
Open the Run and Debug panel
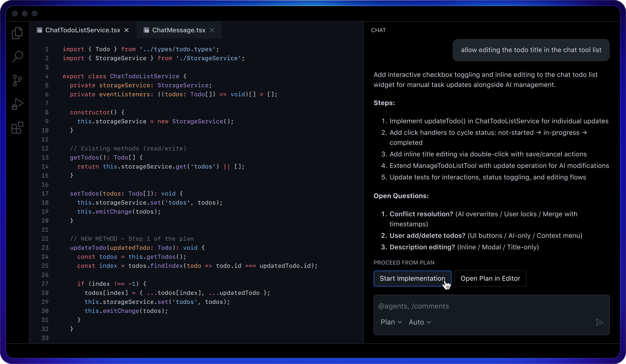coord(17,104)
